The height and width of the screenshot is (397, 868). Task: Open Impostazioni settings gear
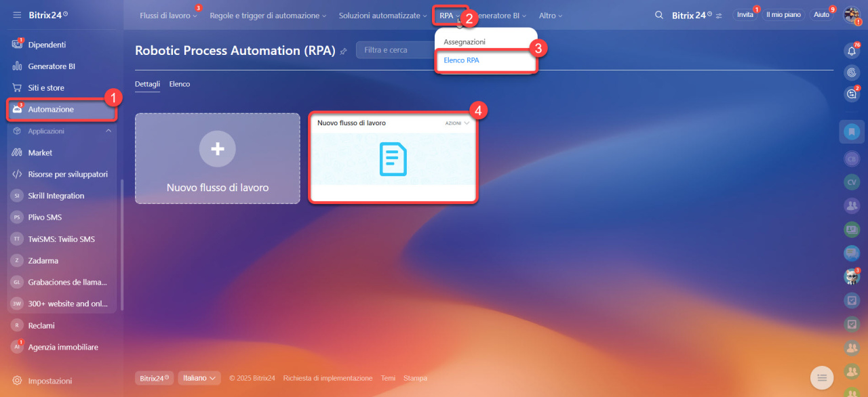pyautogui.click(x=18, y=381)
